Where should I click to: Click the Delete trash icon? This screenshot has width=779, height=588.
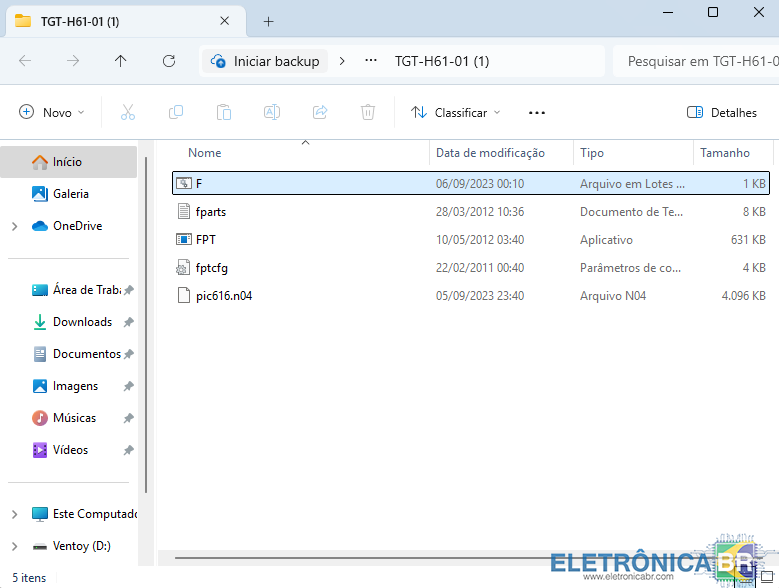point(368,113)
